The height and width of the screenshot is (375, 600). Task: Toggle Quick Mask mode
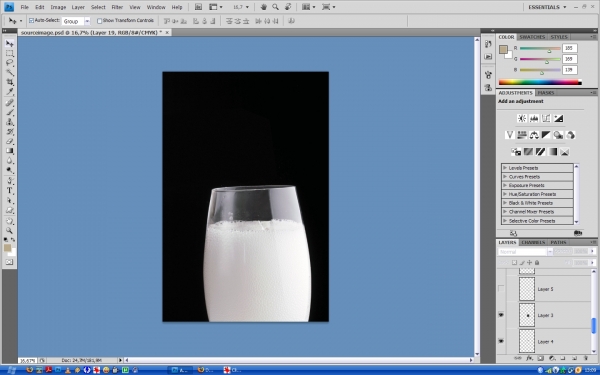pyautogui.click(x=10, y=262)
